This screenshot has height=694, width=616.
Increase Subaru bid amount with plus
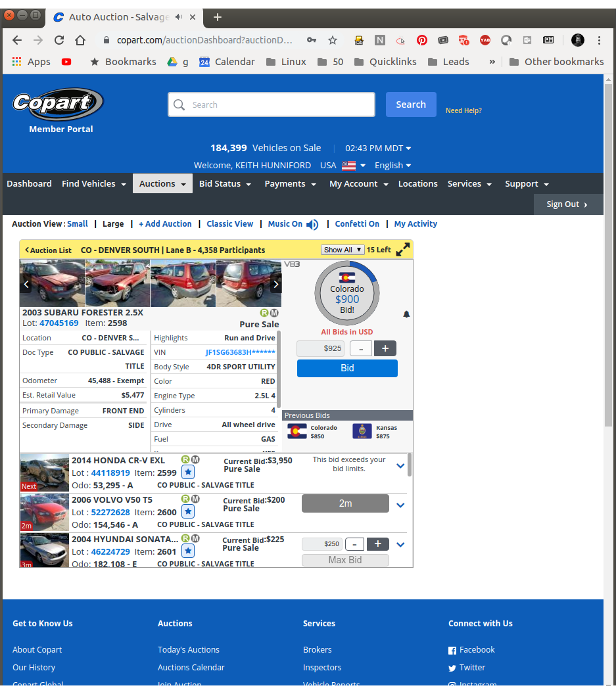[x=385, y=348]
